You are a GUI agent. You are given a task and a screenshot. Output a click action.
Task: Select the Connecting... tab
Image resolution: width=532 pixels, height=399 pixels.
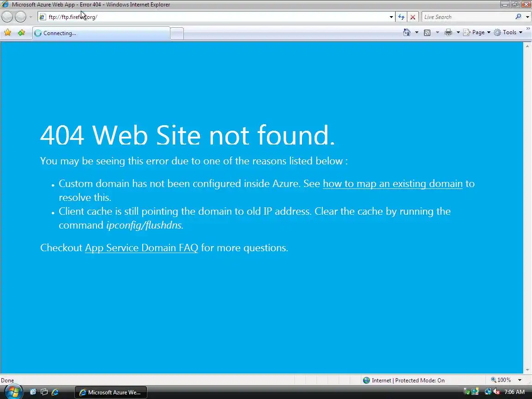[101, 33]
